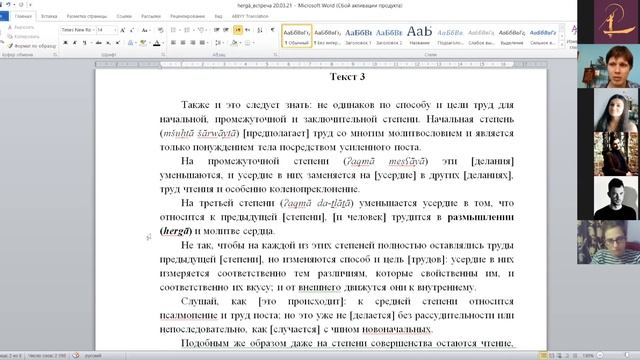The width and height of the screenshot is (640, 360).
Task: Apply Название (Title) style
Action: [x=420, y=36]
